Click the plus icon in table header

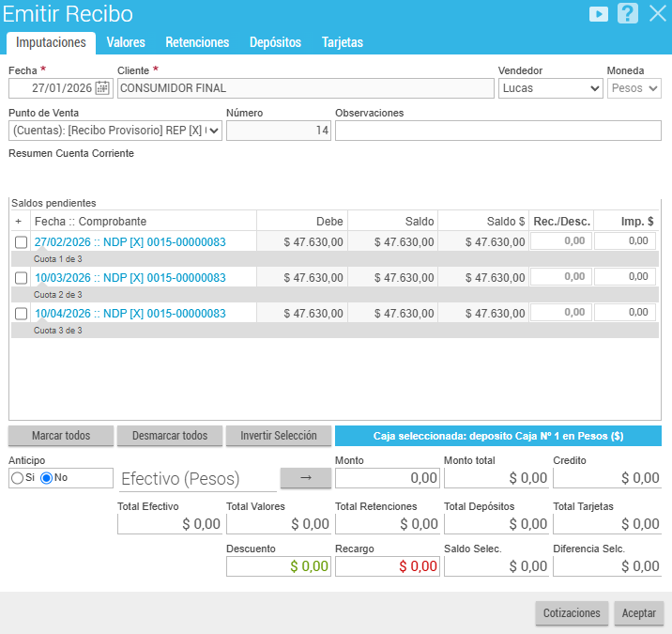click(x=19, y=221)
